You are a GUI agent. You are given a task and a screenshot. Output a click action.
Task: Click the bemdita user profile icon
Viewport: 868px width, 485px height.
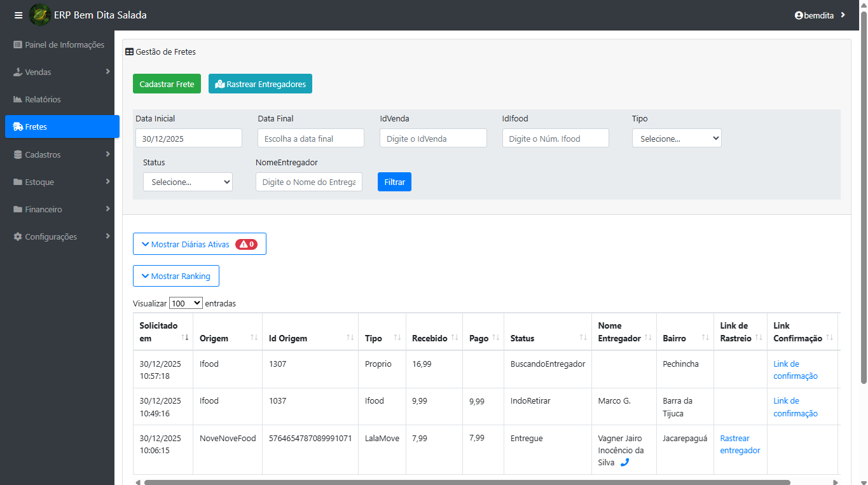click(x=799, y=15)
